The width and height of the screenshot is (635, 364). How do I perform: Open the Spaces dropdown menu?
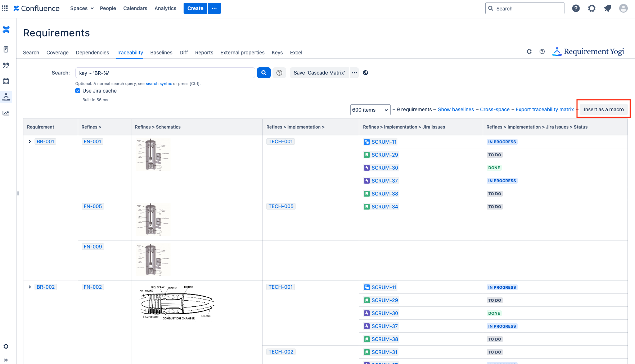pos(82,8)
